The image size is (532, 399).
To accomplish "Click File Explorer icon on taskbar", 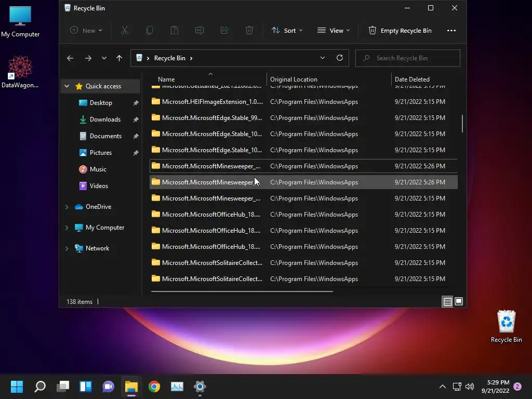I will (131, 387).
